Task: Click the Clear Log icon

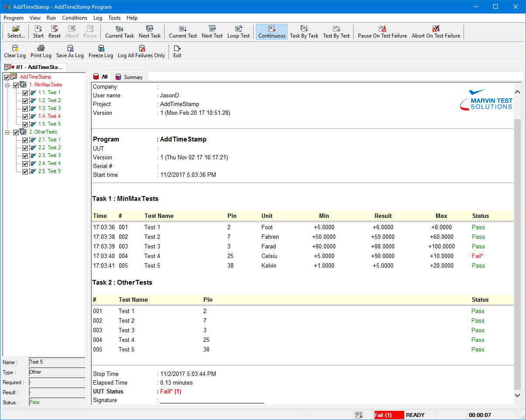Action: [x=15, y=48]
